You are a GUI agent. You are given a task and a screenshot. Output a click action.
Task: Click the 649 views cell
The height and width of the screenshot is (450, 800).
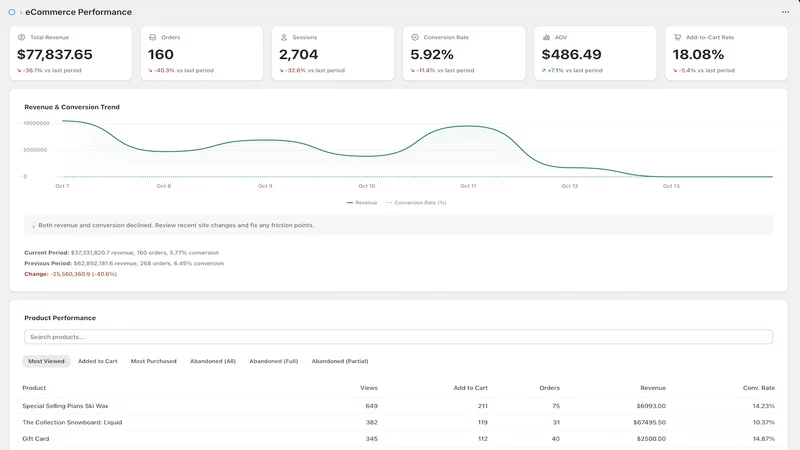point(371,406)
